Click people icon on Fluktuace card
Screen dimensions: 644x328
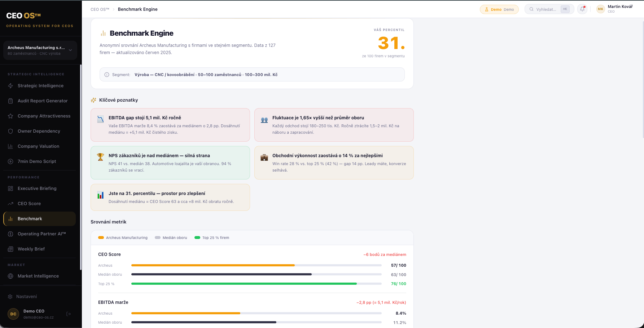click(x=264, y=120)
